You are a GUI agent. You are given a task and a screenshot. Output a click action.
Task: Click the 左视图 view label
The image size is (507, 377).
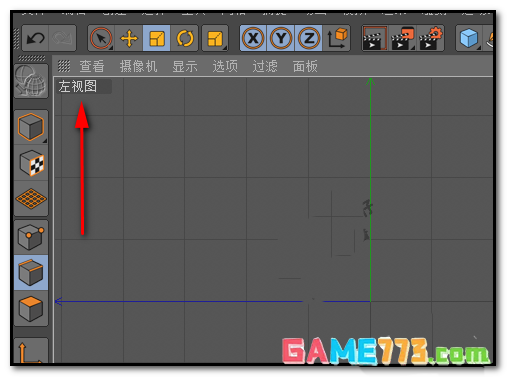[78, 86]
